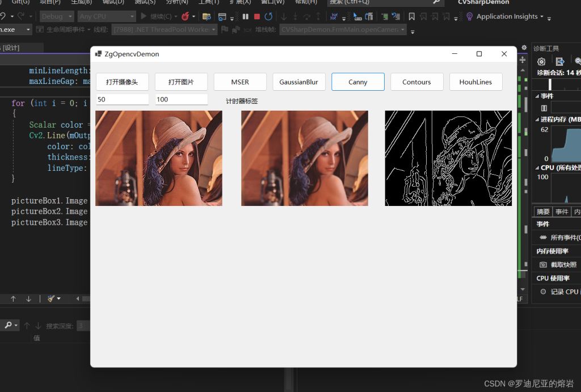Open the Application Insights dropdown arrow
The width and height of the screenshot is (581, 392).
542,16
